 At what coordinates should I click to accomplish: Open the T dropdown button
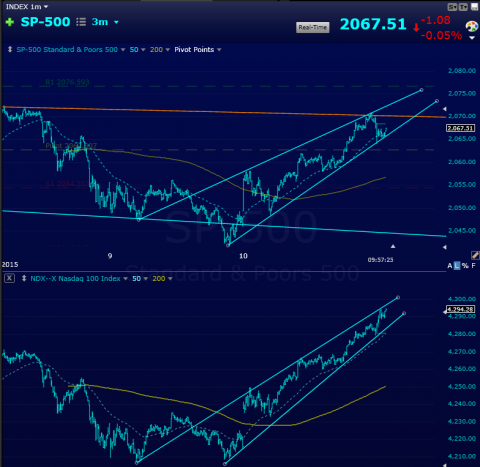463,7
